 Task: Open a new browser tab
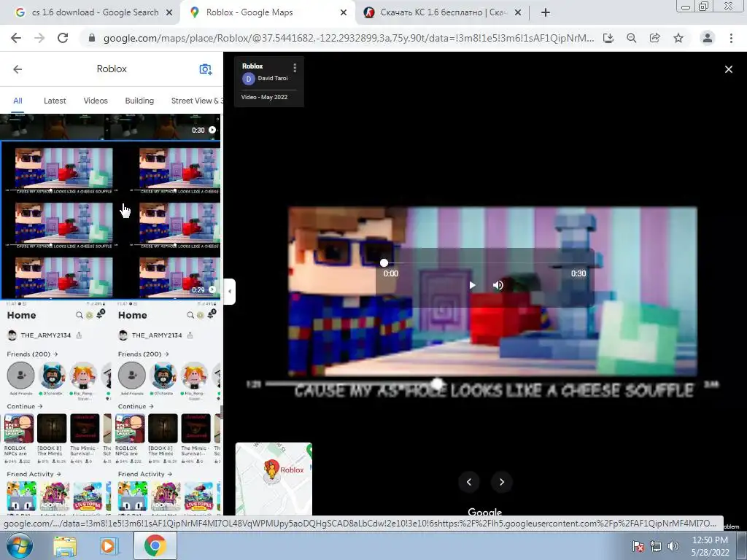[546, 12]
